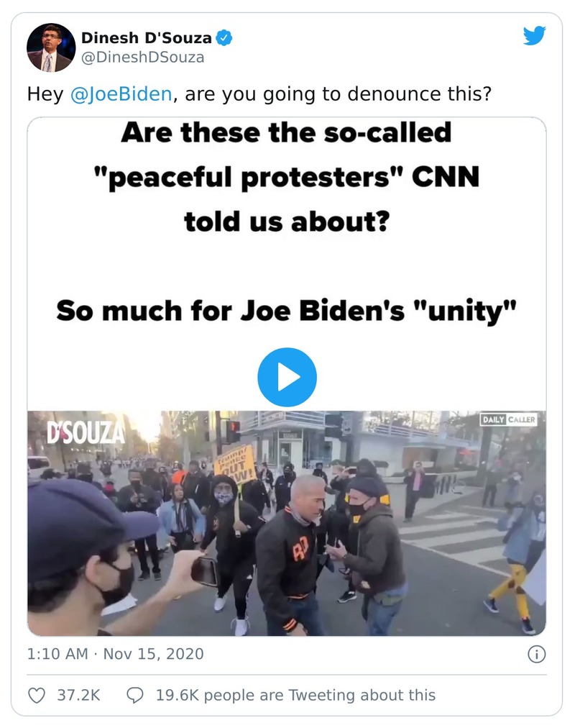Click the heart icon to like the tweet
This screenshot has width=575, height=728.
tap(37, 695)
